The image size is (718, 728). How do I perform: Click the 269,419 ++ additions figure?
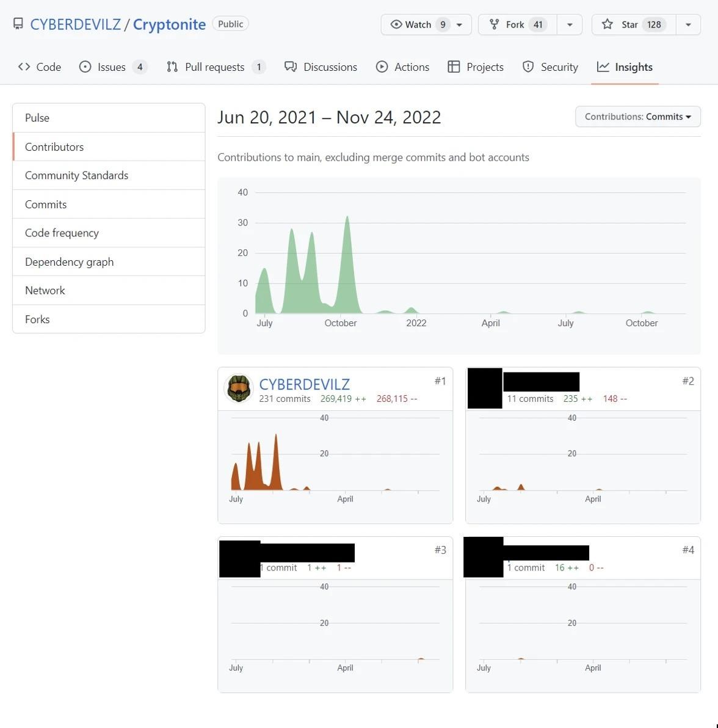pos(343,399)
